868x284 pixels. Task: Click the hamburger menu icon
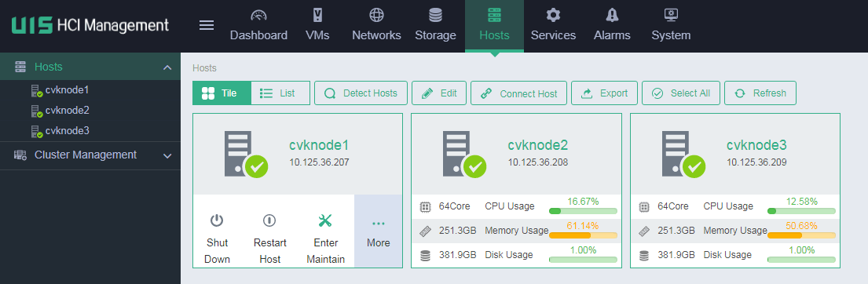point(207,25)
